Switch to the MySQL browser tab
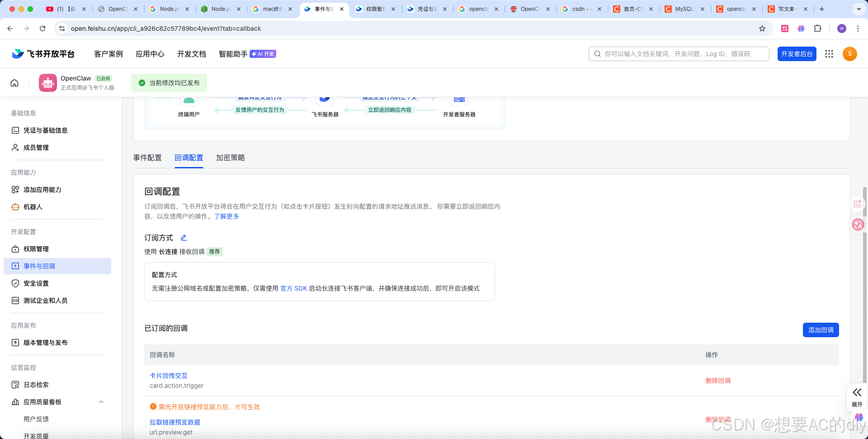The width and height of the screenshot is (868, 439). click(x=684, y=9)
